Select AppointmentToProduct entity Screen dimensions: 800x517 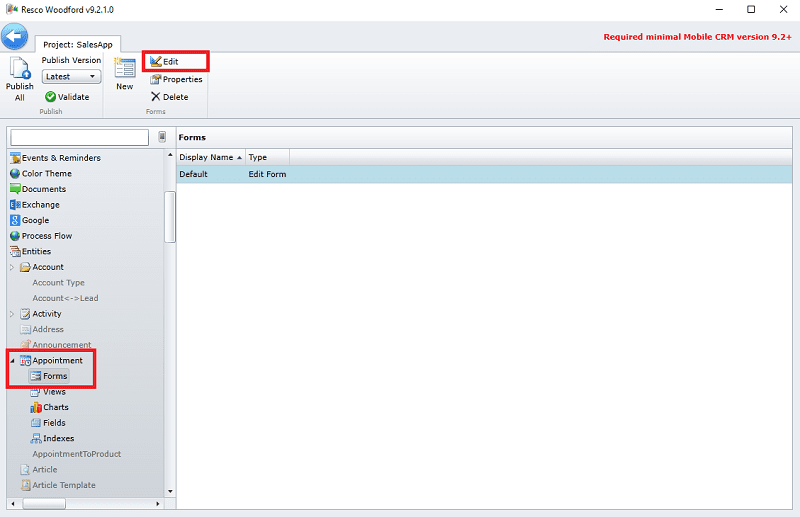77,454
